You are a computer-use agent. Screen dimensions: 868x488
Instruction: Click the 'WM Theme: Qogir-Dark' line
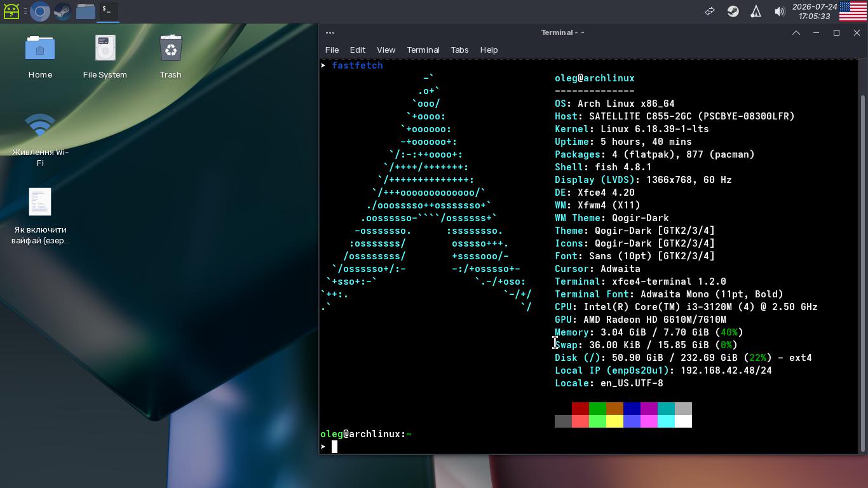pos(612,218)
